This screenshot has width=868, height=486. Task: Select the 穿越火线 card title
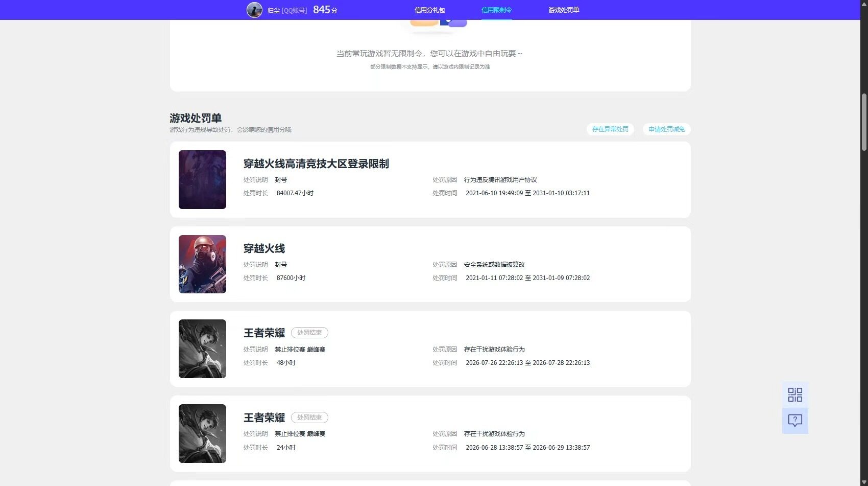click(x=264, y=248)
